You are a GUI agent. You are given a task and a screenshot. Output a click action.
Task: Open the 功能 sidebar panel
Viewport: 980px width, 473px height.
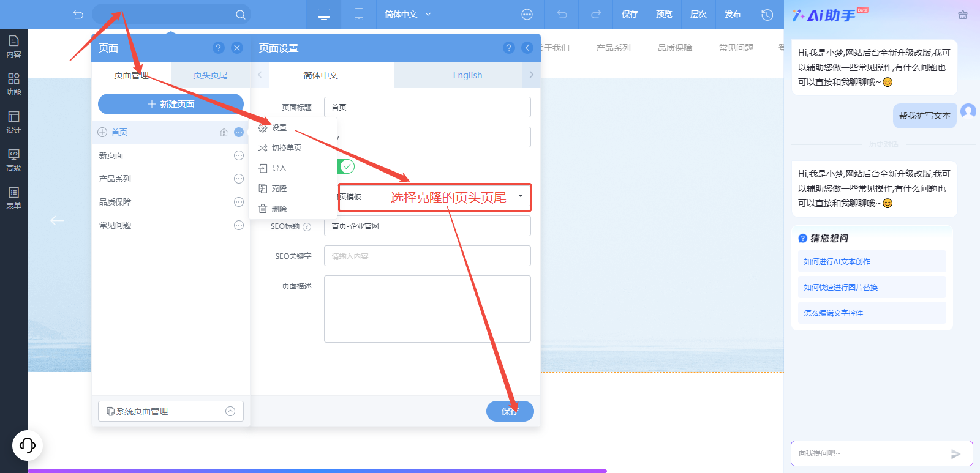tap(13, 84)
